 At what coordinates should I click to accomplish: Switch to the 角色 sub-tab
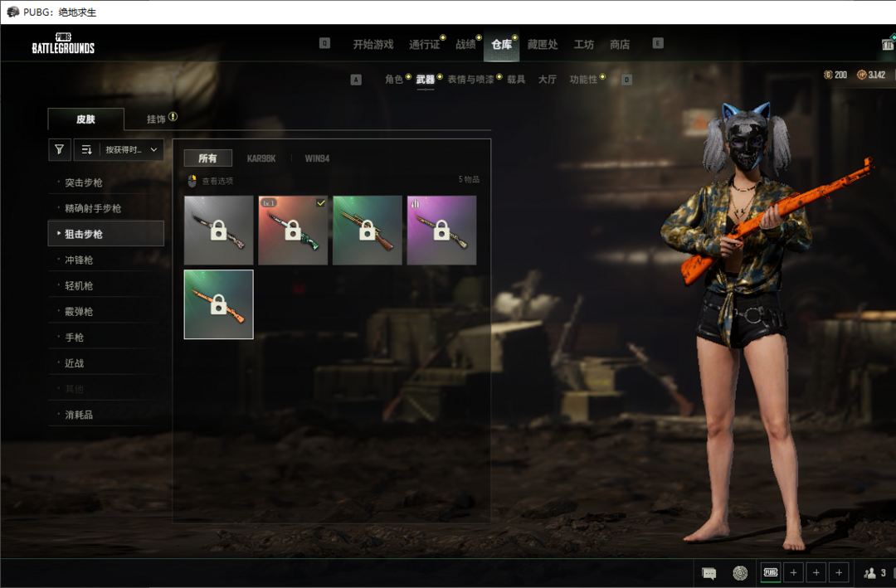click(394, 80)
